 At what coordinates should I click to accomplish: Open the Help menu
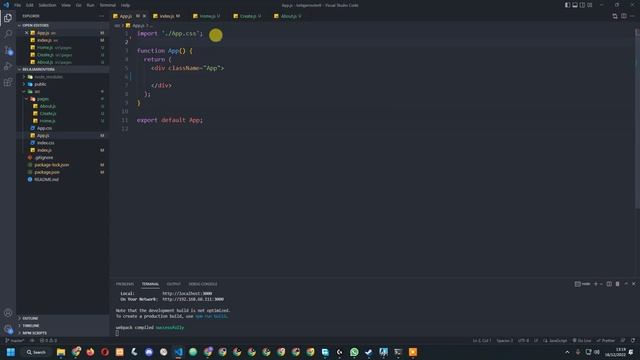(125, 5)
